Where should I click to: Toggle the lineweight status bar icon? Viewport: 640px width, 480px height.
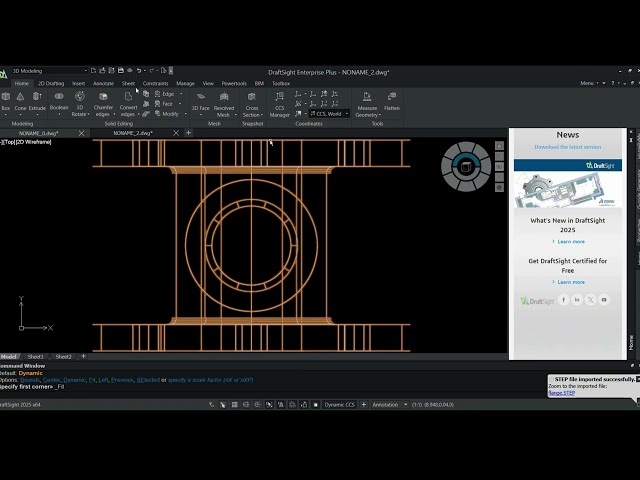292,404
